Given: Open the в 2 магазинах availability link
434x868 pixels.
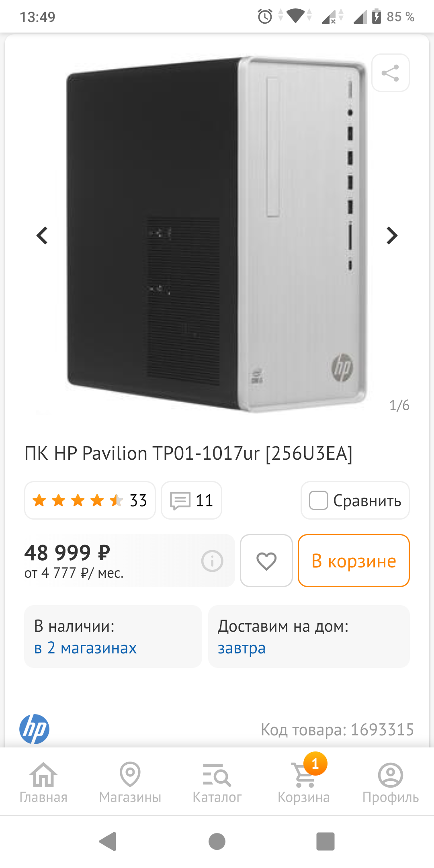Looking at the screenshot, I should (85, 648).
